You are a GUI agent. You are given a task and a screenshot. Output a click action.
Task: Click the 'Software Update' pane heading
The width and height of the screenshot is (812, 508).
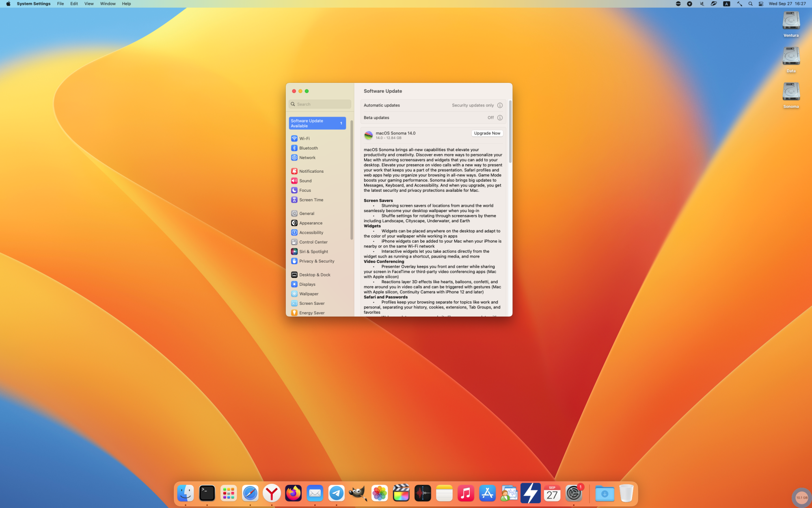click(383, 91)
